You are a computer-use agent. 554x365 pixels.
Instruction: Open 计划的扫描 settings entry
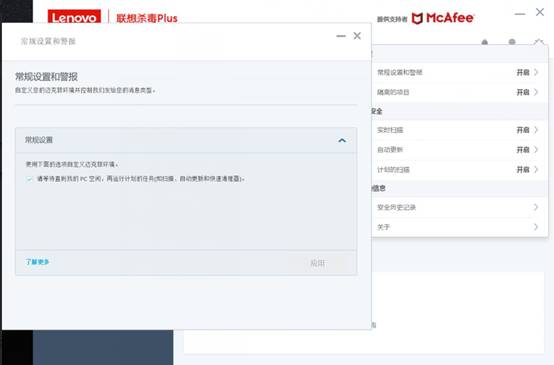(x=459, y=170)
